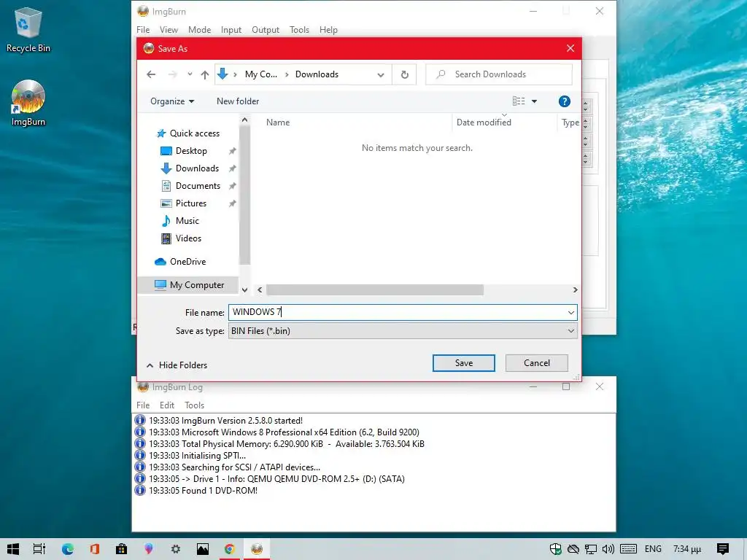Click the horizontal scrollbar in file list
Image resolution: width=747 pixels, height=560 pixels.
[x=374, y=290]
